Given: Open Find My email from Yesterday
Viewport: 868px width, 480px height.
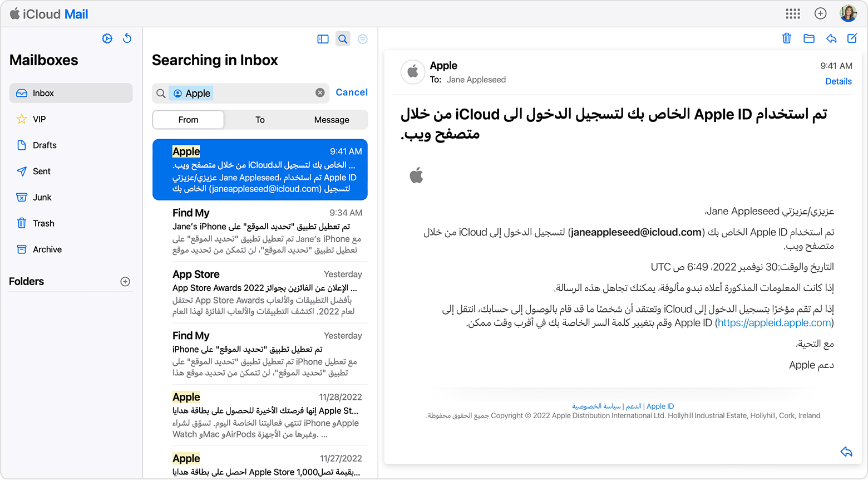Looking at the screenshot, I should pyautogui.click(x=260, y=354).
